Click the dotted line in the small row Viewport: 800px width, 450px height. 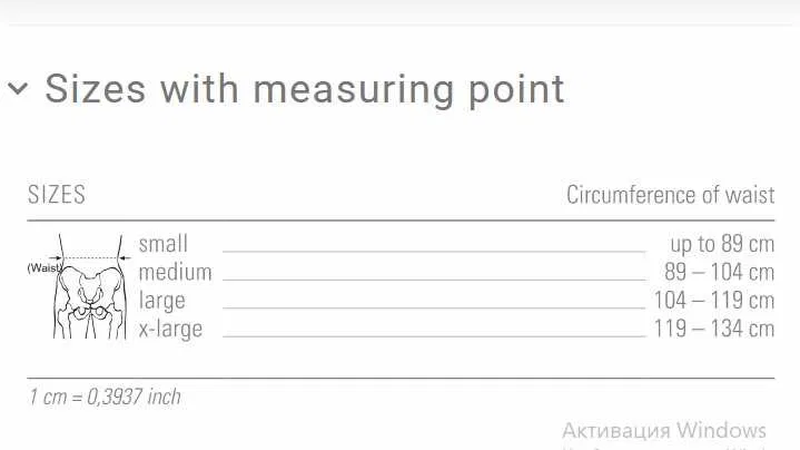tap(433, 251)
